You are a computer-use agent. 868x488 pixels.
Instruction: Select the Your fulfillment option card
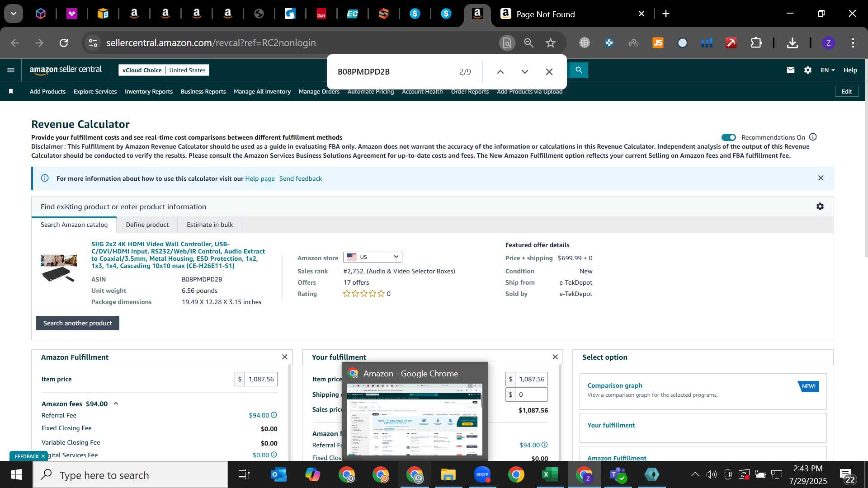coord(703,427)
